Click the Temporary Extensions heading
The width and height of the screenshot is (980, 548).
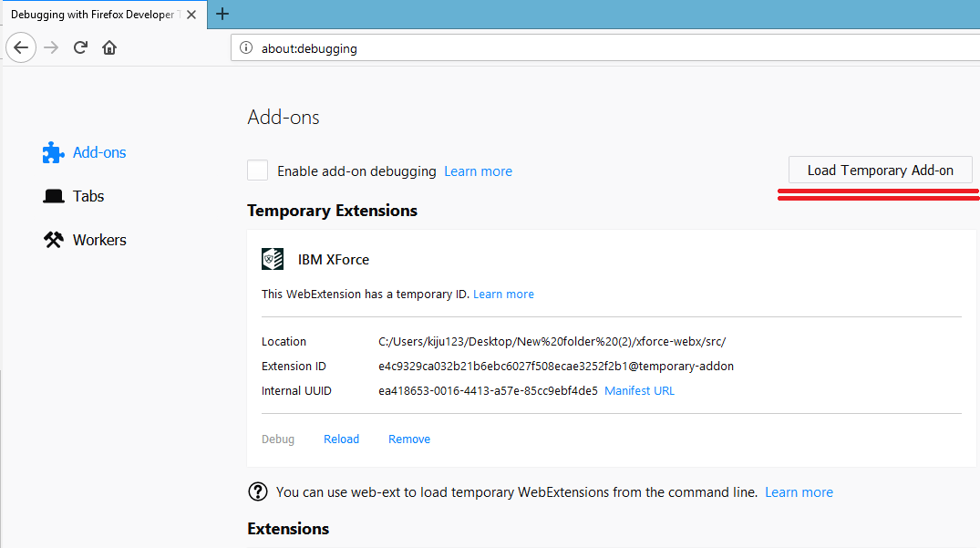[x=332, y=211]
